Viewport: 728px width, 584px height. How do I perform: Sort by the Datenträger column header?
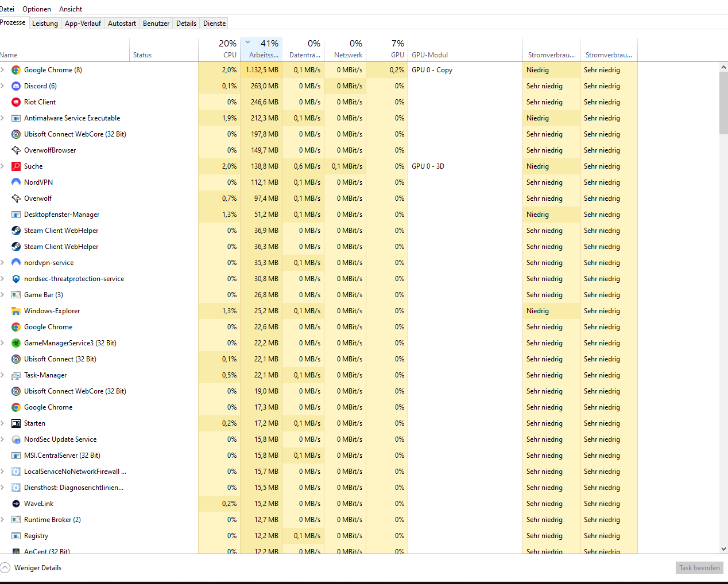(303, 49)
